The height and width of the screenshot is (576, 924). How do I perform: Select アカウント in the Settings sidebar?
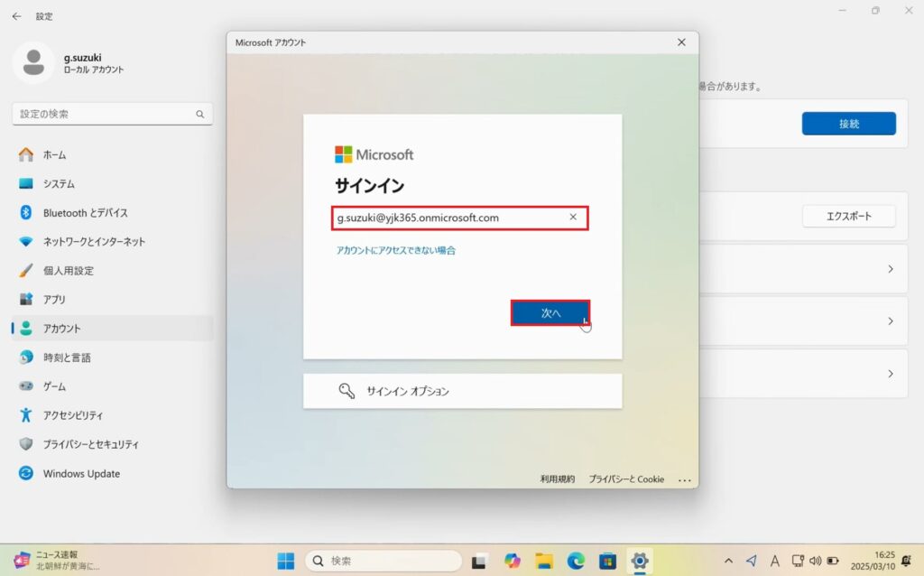(112, 329)
